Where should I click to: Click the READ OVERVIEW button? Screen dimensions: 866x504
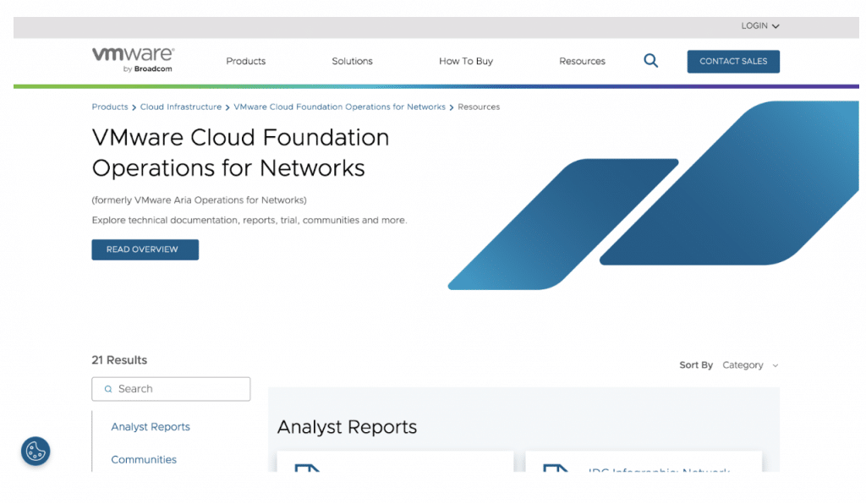(x=145, y=249)
